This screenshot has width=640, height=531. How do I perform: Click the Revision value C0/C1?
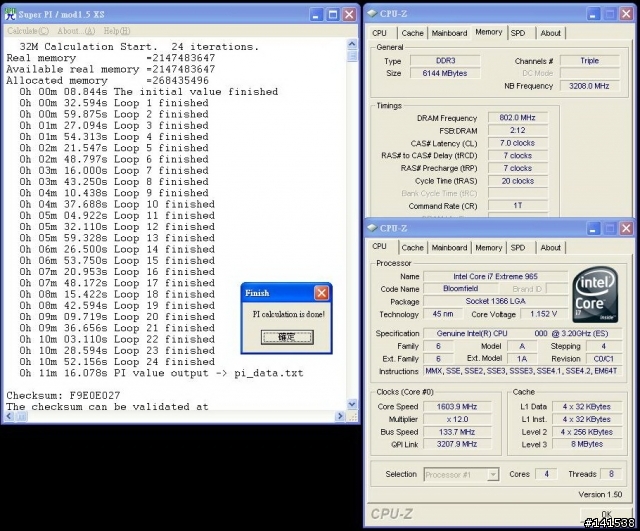point(604,359)
